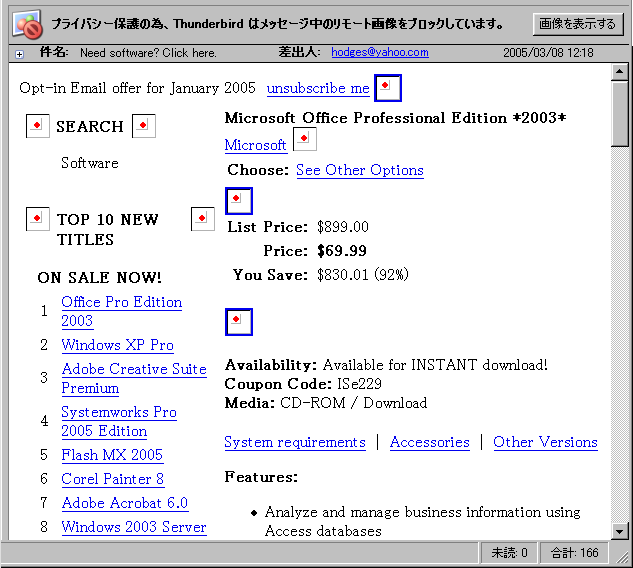Open Corel Painter 8 link

113,479
